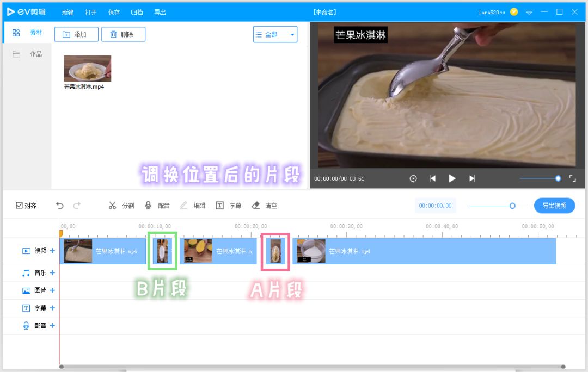
Task: Adjust the timeline zoom slider handle
Action: click(513, 206)
